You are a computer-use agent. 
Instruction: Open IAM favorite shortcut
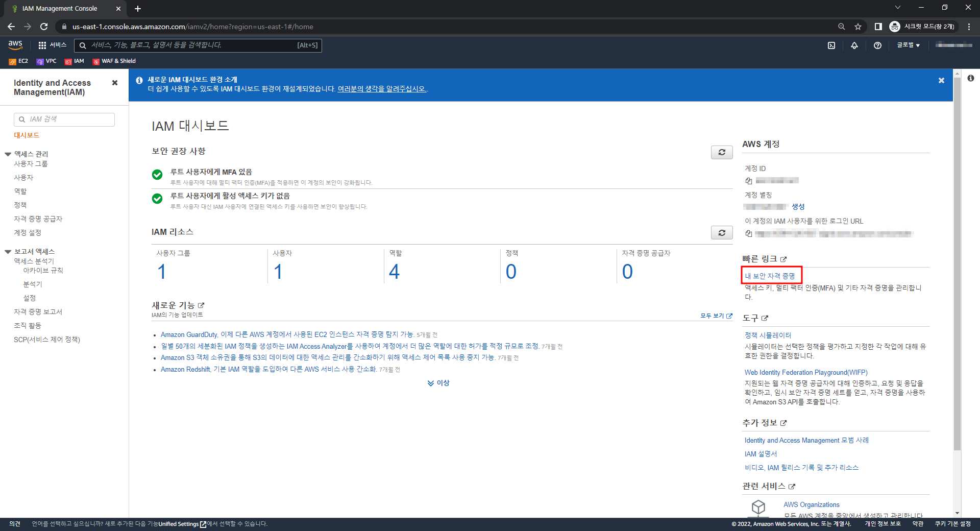click(x=75, y=61)
